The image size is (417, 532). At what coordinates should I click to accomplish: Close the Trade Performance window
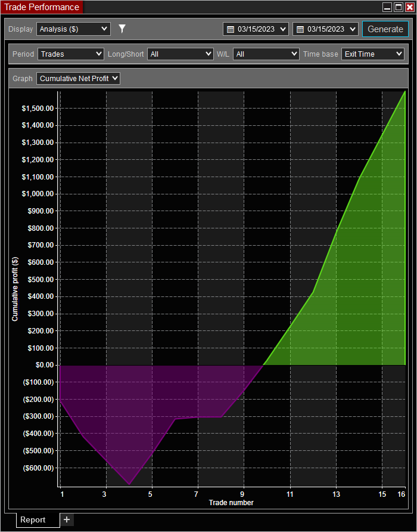coord(409,7)
